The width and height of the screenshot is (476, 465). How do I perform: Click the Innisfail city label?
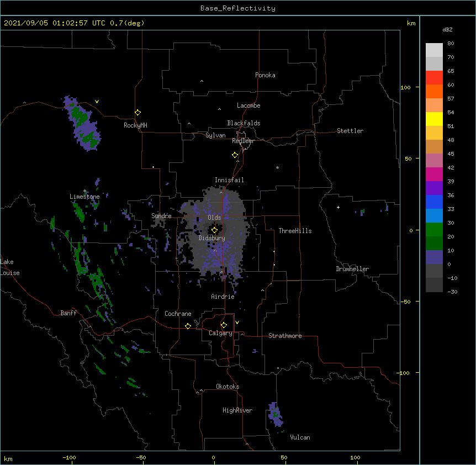229,180
